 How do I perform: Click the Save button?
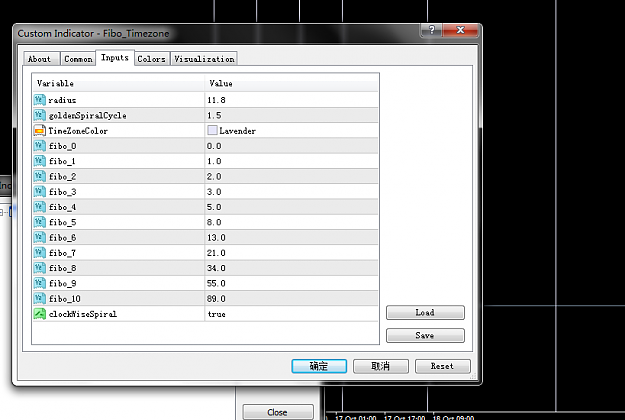coord(425,336)
